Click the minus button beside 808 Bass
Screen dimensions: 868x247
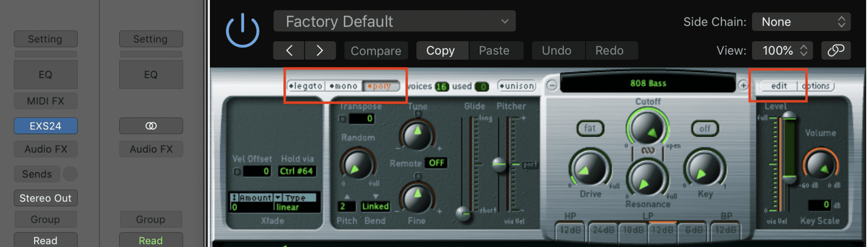[x=552, y=85]
